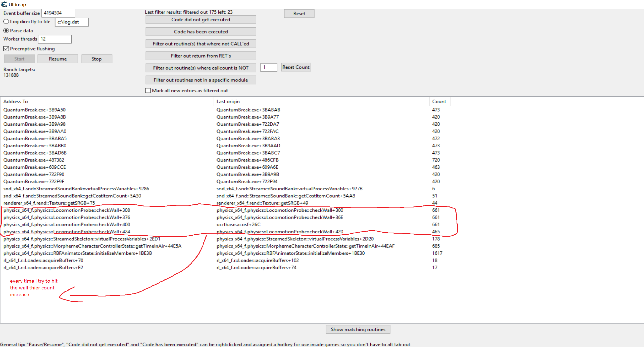Sort by the Count column header

439,102
